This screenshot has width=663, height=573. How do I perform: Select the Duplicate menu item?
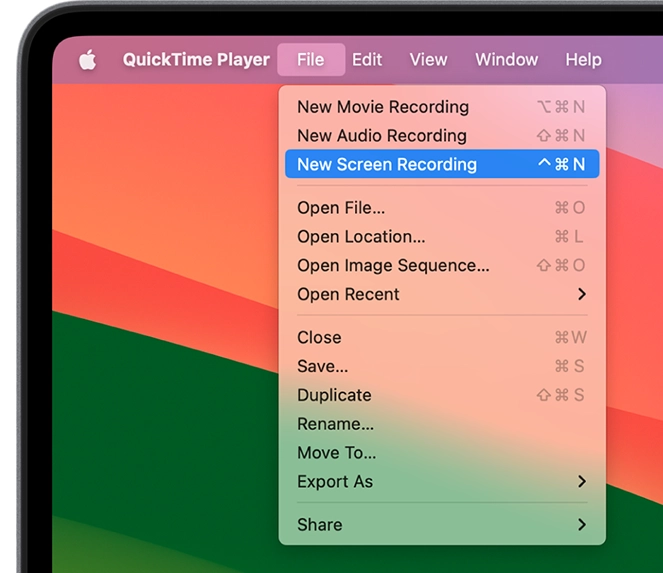(x=442, y=395)
